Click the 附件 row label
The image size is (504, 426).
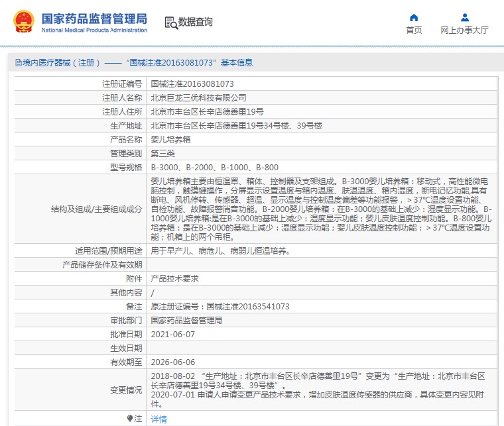coord(134,279)
